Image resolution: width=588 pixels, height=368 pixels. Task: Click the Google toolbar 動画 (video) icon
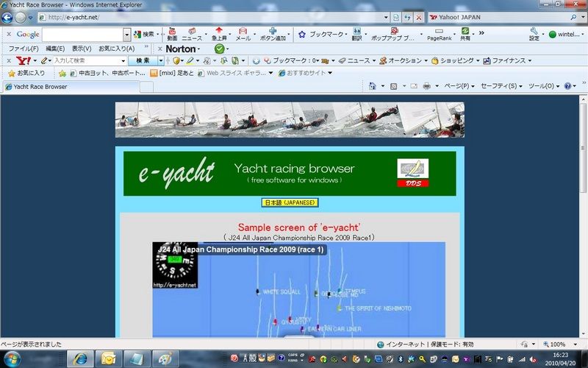(x=172, y=34)
